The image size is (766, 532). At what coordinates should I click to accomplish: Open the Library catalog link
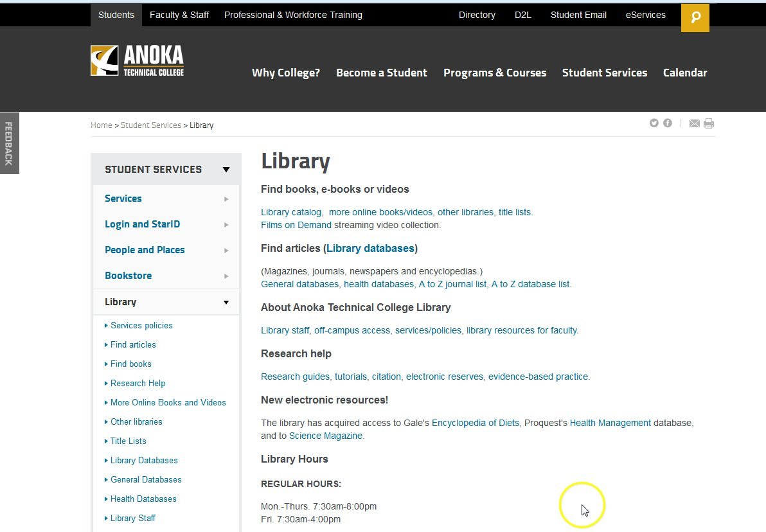click(x=291, y=211)
